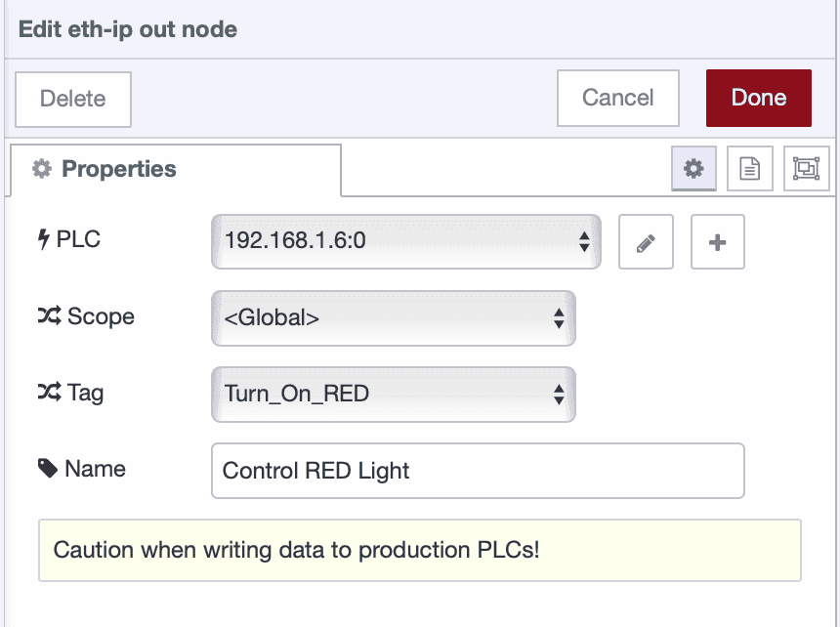Click the gear icon on the Properties tab
This screenshot has width=840, height=627.
click(41, 168)
